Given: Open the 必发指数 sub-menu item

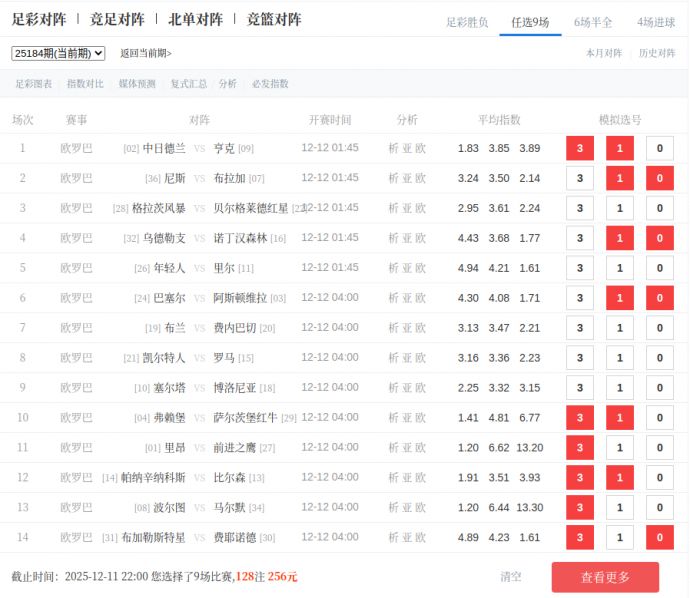Looking at the screenshot, I should coord(270,84).
